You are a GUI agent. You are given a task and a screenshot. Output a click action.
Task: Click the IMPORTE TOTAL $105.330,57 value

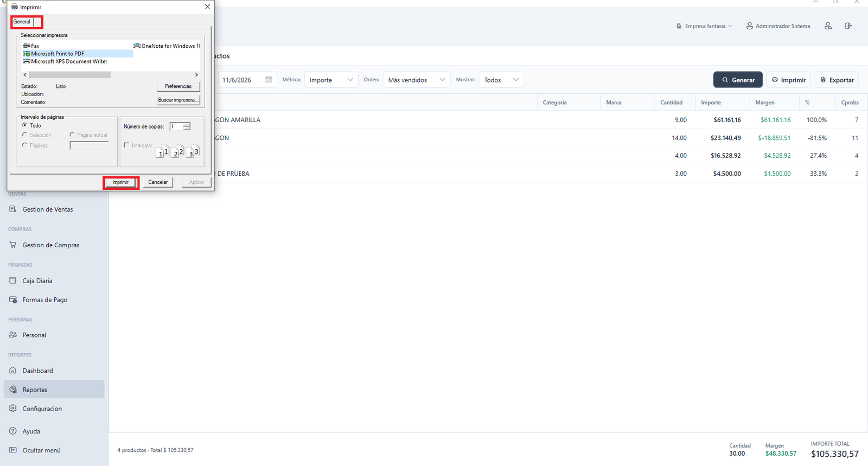(x=835, y=454)
